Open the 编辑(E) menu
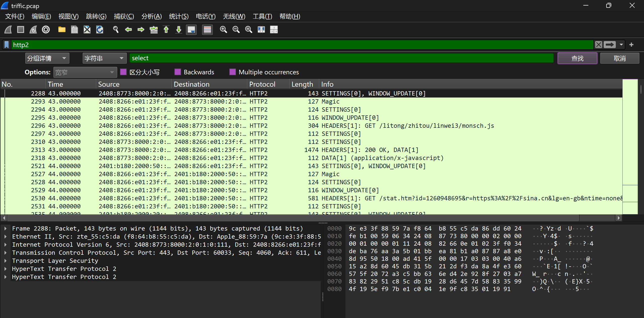This screenshot has height=318, width=644. point(42,16)
